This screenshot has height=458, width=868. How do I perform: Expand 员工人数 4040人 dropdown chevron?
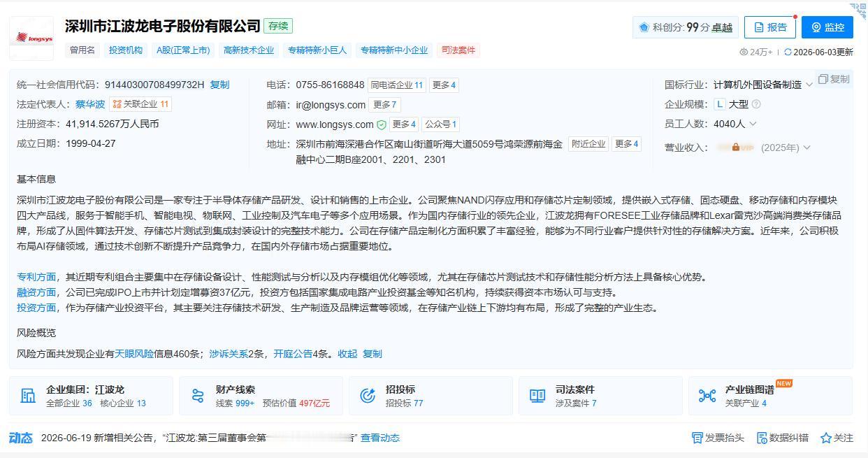[753, 124]
